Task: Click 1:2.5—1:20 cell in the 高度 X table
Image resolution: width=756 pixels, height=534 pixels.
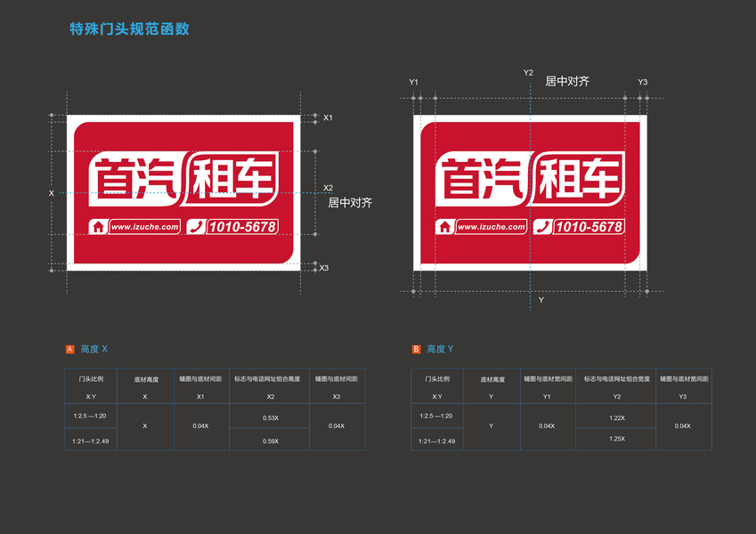Action: click(90, 416)
